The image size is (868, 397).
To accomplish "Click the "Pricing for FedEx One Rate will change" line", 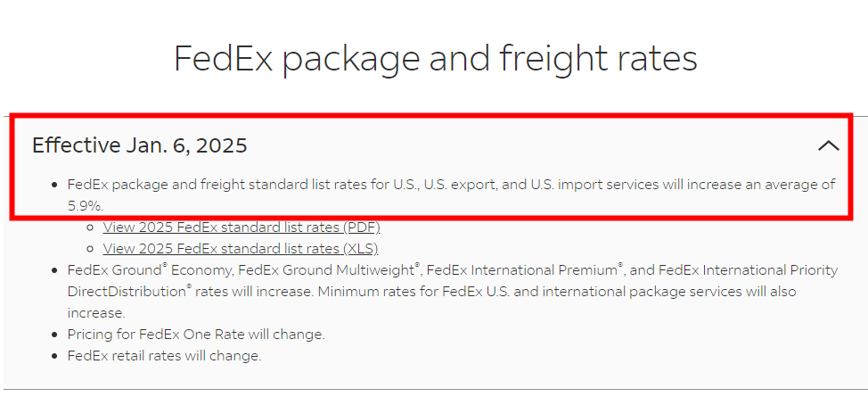I will pyautogui.click(x=196, y=335).
